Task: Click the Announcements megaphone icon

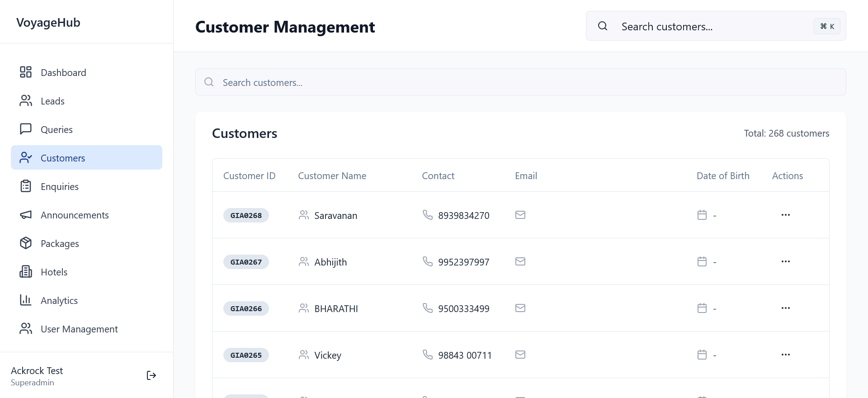Action: point(26,214)
